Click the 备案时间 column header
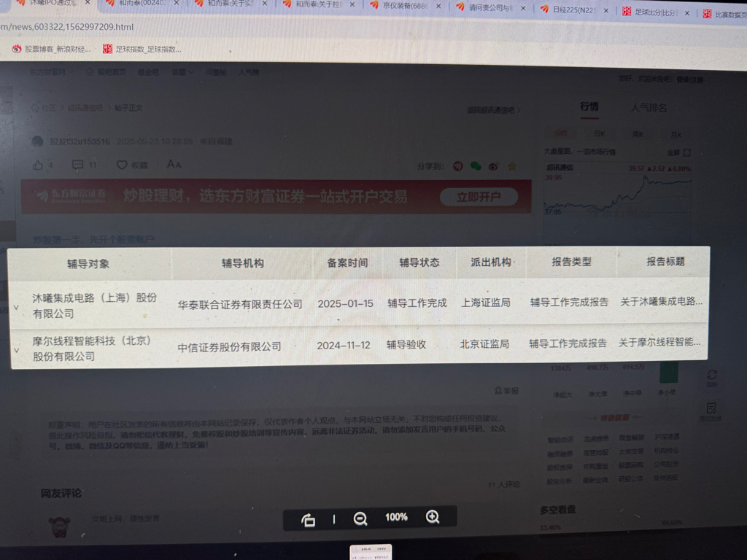This screenshot has height=560, width=747. point(347,262)
